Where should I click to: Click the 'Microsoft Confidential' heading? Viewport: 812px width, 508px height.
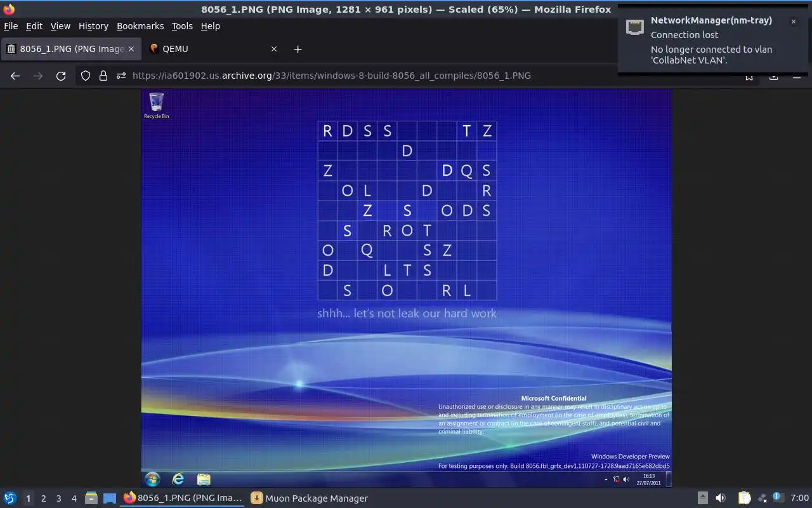pyautogui.click(x=554, y=398)
